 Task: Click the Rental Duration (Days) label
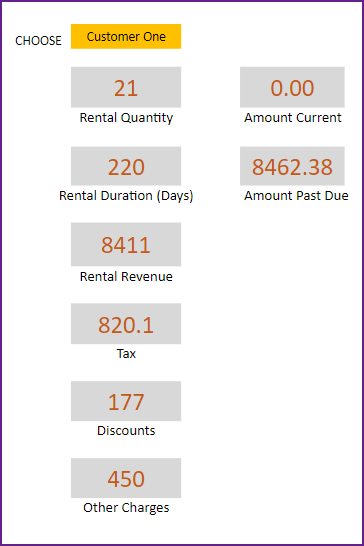click(126, 196)
